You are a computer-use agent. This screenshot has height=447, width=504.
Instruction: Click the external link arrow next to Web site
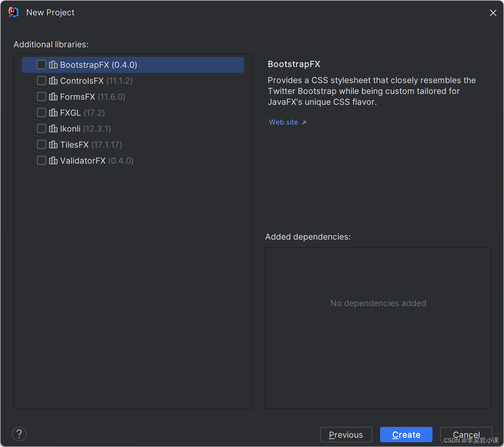pyautogui.click(x=304, y=123)
